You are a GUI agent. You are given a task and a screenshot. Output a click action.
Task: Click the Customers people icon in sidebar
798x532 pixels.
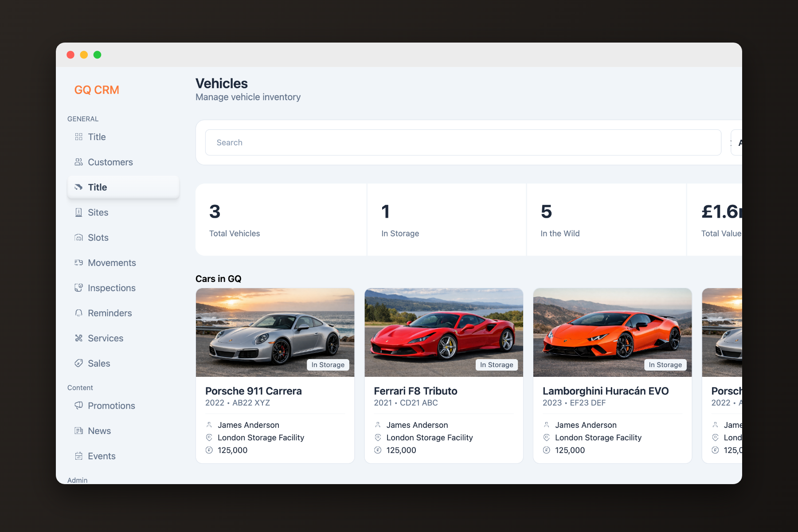[x=78, y=162]
